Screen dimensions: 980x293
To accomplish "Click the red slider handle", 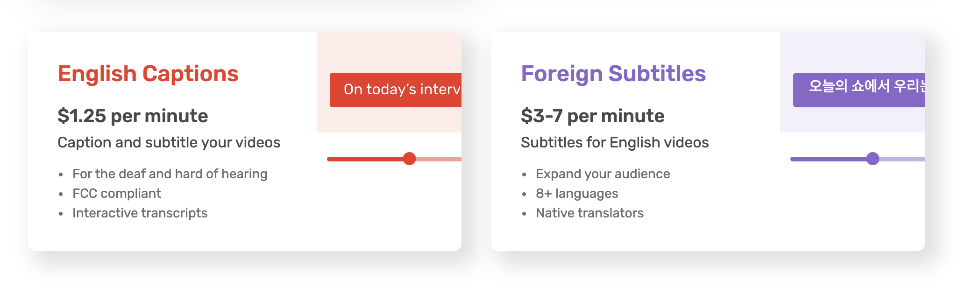I will click(x=409, y=159).
